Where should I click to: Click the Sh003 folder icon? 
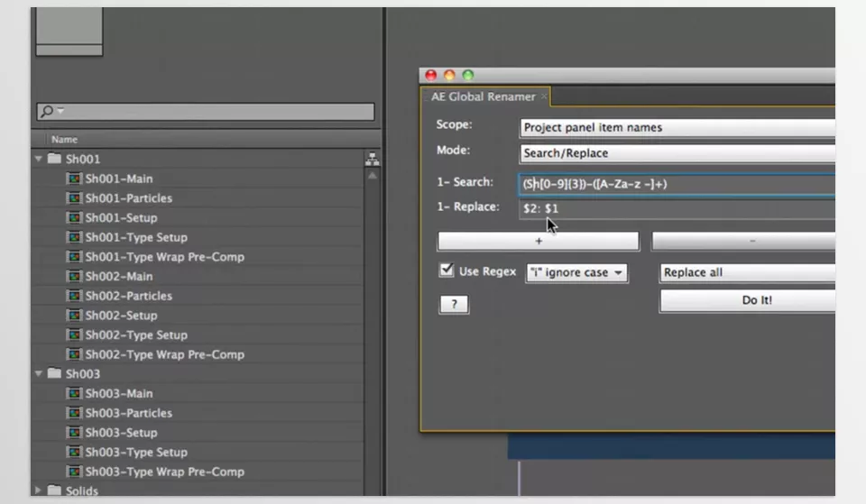click(x=54, y=373)
